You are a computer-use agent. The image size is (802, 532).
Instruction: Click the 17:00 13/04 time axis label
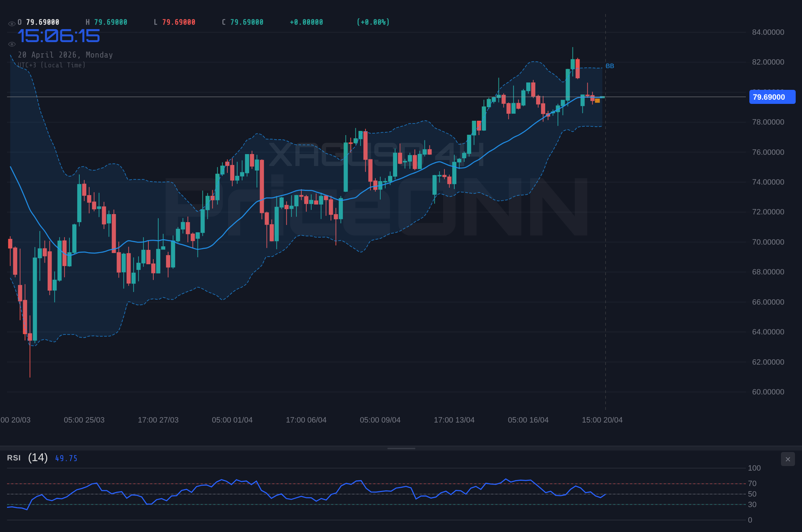pos(454,420)
